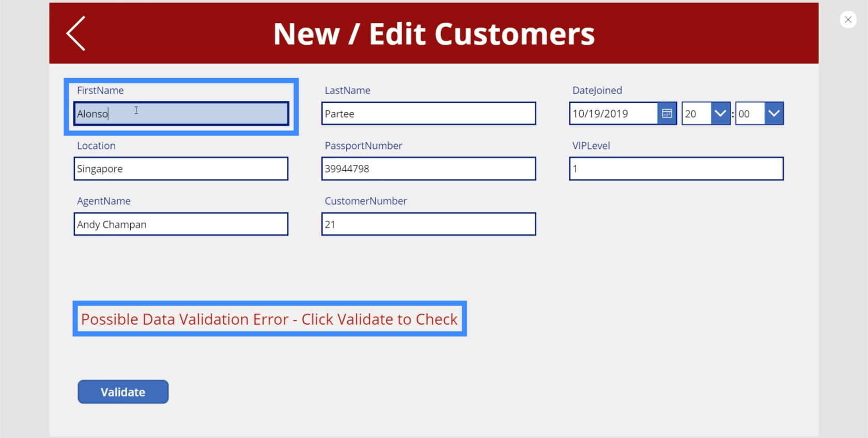
Task: Open the DateJoined calendar picker icon
Action: coord(667,114)
